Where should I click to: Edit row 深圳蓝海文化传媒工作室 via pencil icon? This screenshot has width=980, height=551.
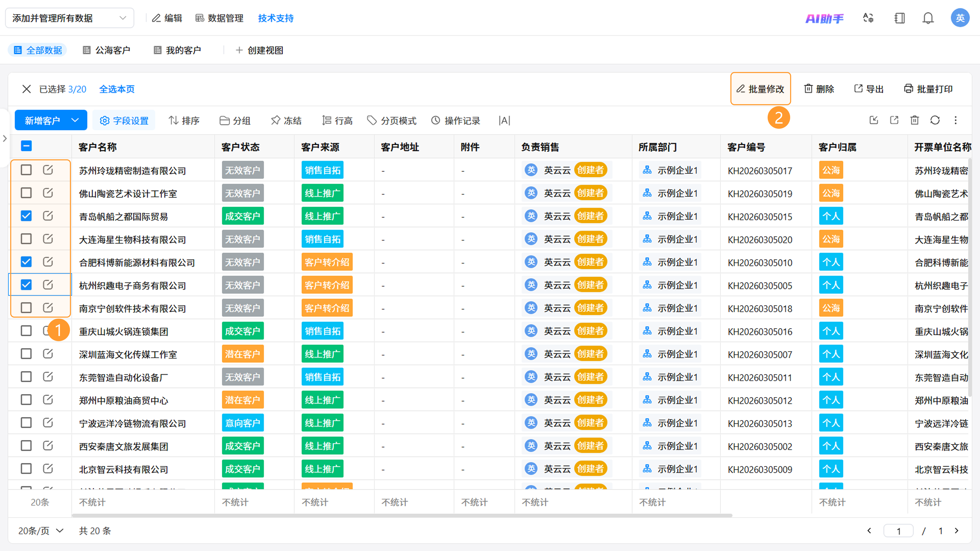pos(48,354)
